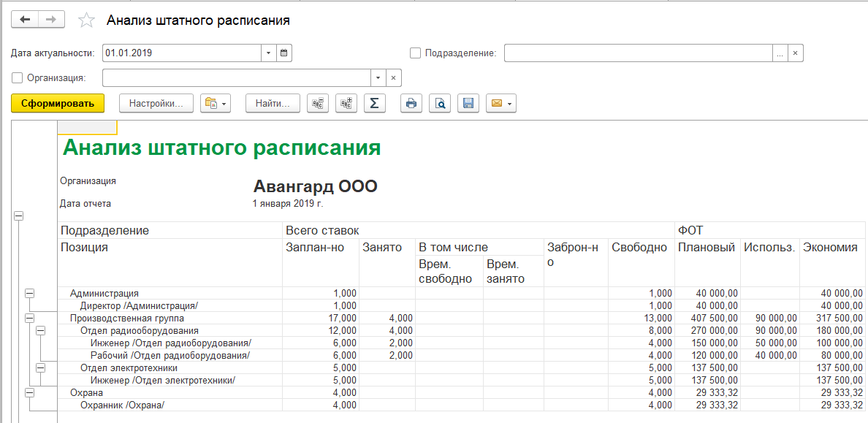Open the Настройки... settings button

click(156, 104)
